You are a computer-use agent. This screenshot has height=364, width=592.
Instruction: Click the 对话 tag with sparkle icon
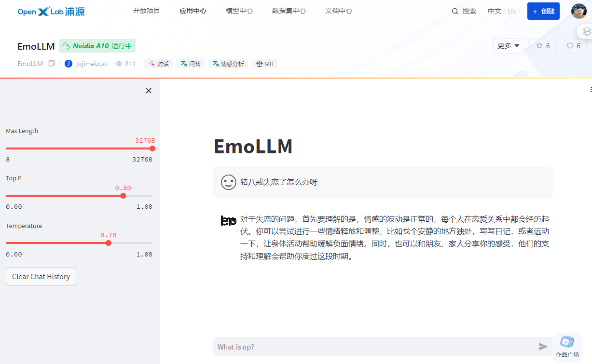pos(158,63)
